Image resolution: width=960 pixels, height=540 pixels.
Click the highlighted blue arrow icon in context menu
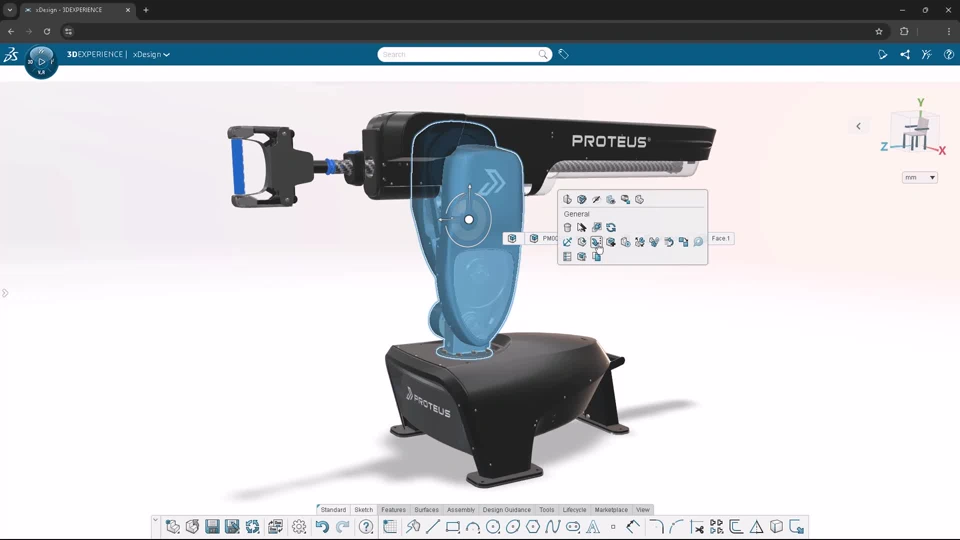596,242
